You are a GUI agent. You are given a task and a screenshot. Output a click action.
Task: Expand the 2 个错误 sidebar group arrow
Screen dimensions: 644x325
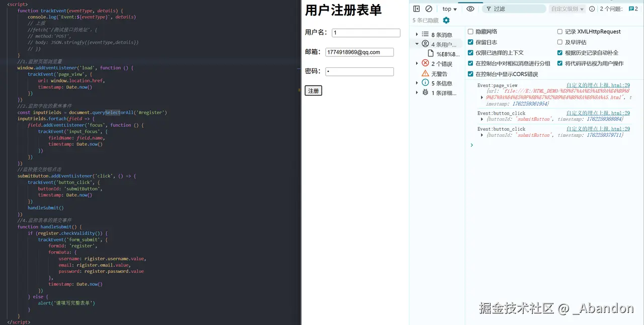[417, 63]
